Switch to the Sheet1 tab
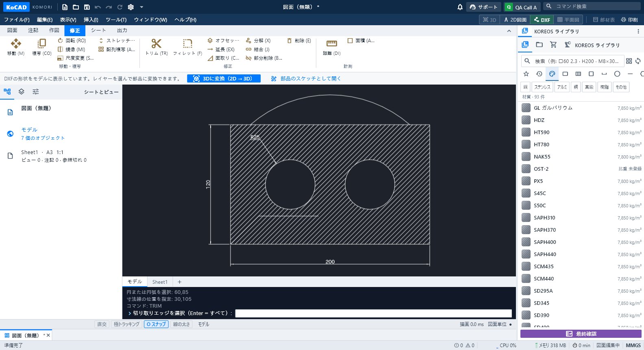 [x=160, y=282]
